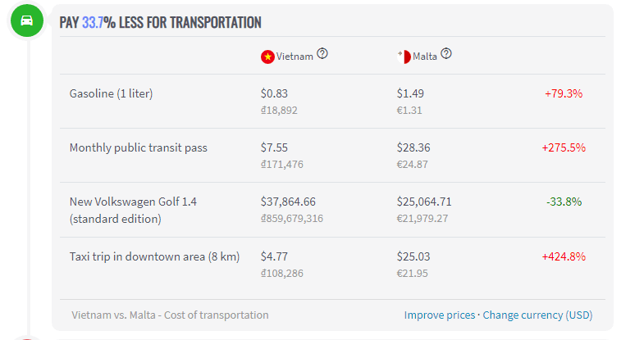Click the Vietnam vs. Malta footer caption
The width and height of the screenshot is (644, 340).
pyautogui.click(x=170, y=315)
